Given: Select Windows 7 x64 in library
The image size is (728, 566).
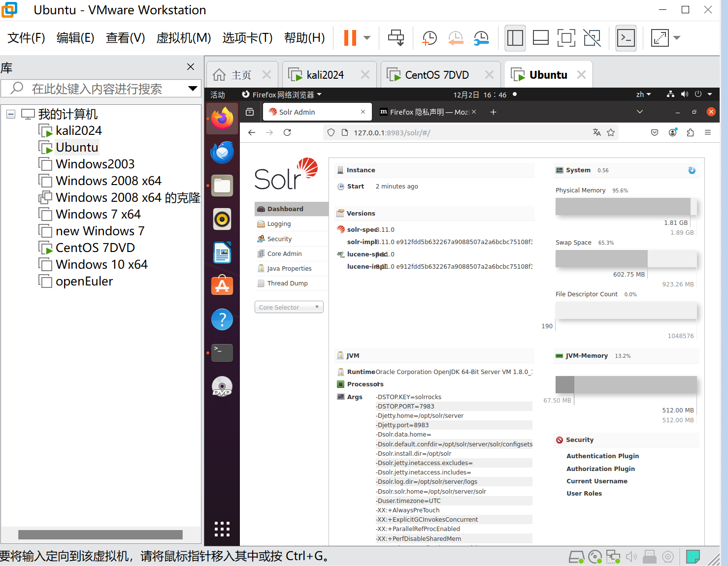Looking at the screenshot, I should pos(98,214).
